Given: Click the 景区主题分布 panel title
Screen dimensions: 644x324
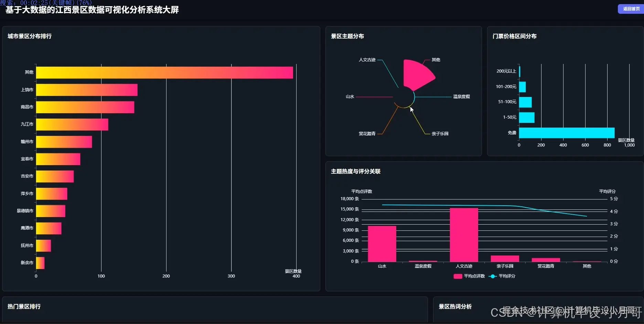Looking at the screenshot, I should tap(347, 36).
